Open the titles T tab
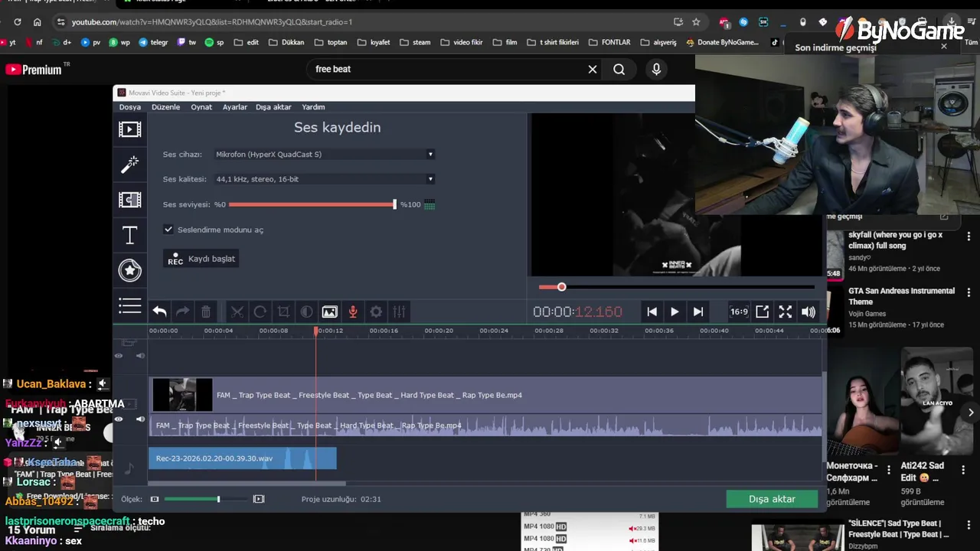The width and height of the screenshot is (980, 551). tap(129, 236)
